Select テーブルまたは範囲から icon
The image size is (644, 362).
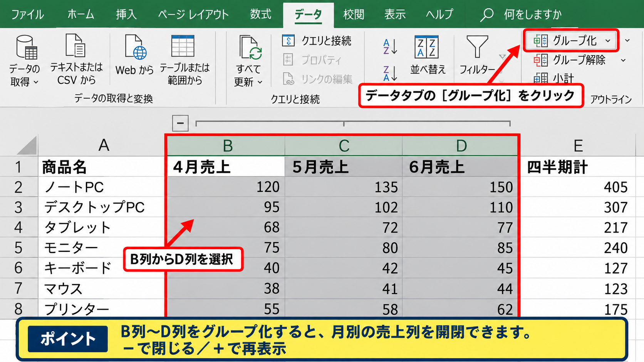[x=183, y=47]
